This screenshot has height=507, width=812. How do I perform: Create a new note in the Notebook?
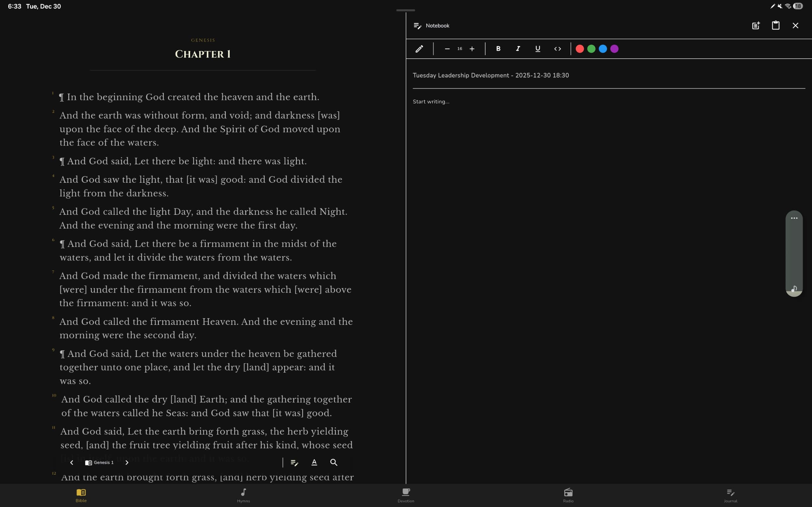coord(756,25)
